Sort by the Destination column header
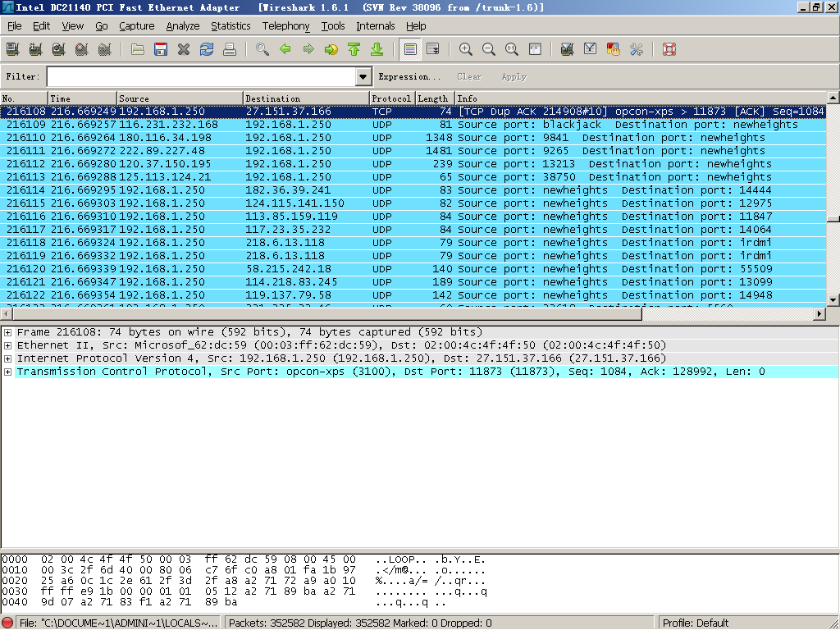Viewport: 840px width, 630px height. pos(307,98)
